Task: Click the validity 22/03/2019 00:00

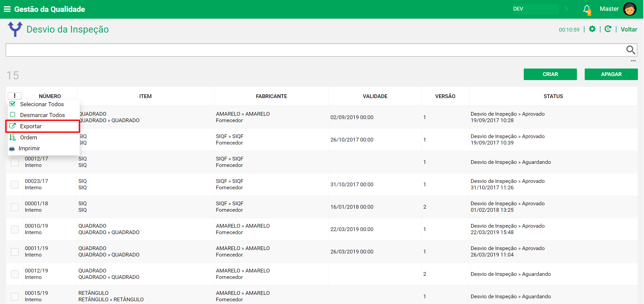Action: (x=352, y=229)
